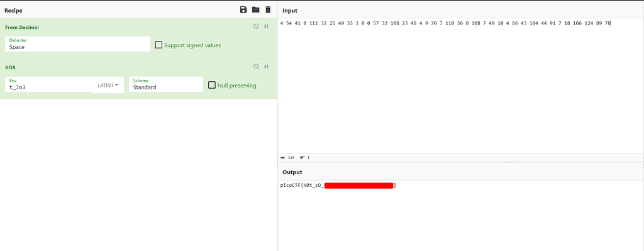The image size is (644, 251).
Task: Grab the Input/Output pane divider handle
Action: (x=509, y=162)
